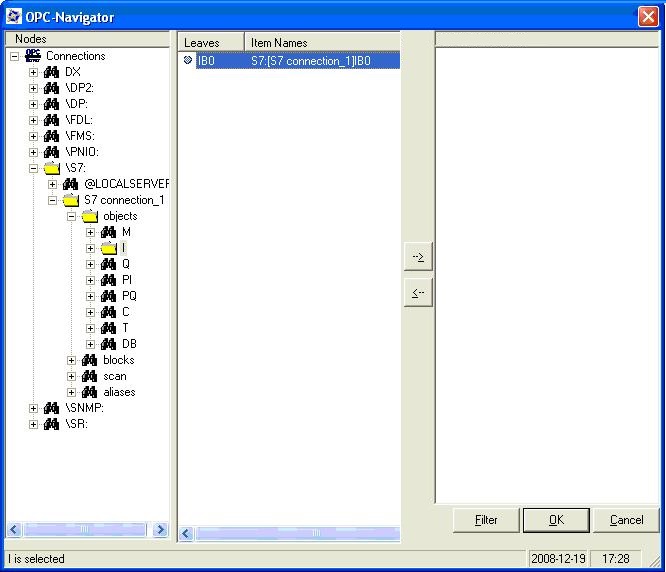This screenshot has height=572, width=666.
Task: Click the binoculars icon next to aliases
Action: click(89, 392)
